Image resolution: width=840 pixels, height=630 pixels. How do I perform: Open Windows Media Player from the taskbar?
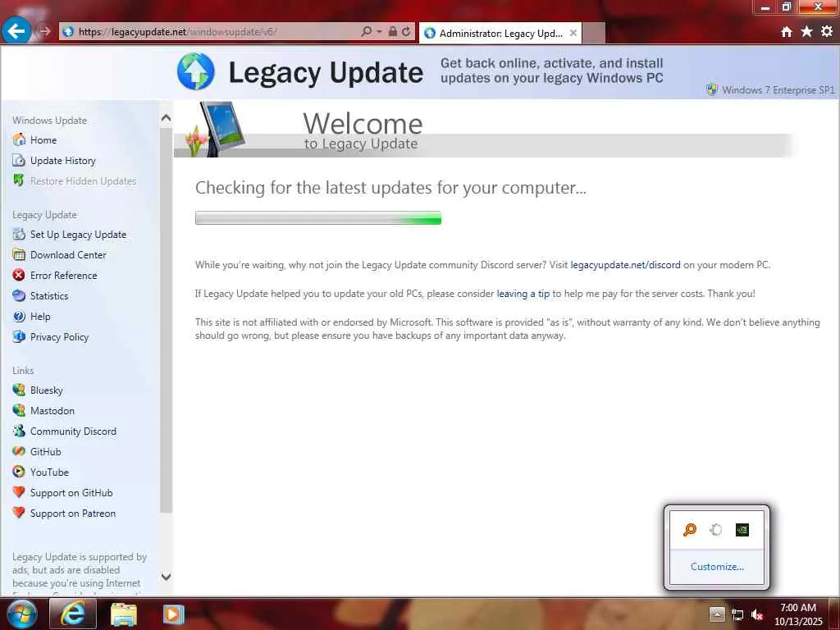(x=173, y=614)
